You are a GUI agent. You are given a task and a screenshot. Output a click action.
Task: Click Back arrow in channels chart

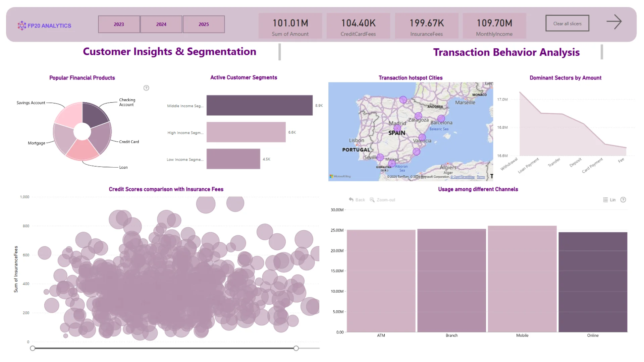(357, 200)
